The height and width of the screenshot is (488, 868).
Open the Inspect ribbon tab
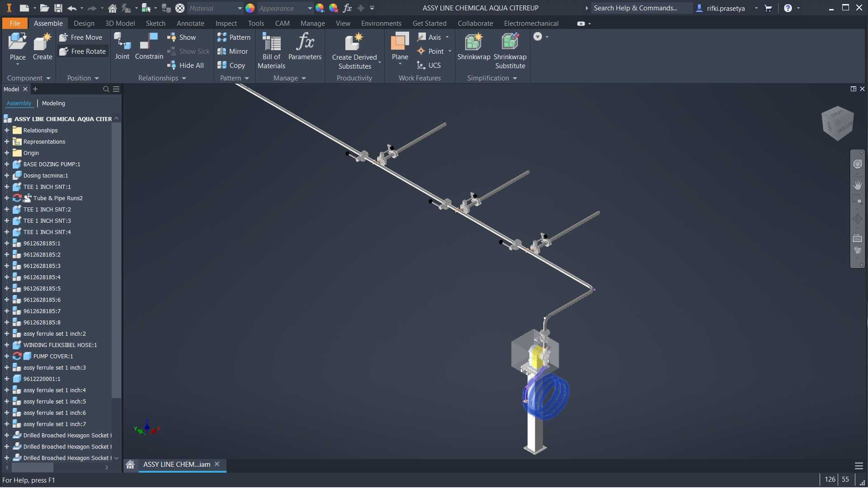coord(226,23)
